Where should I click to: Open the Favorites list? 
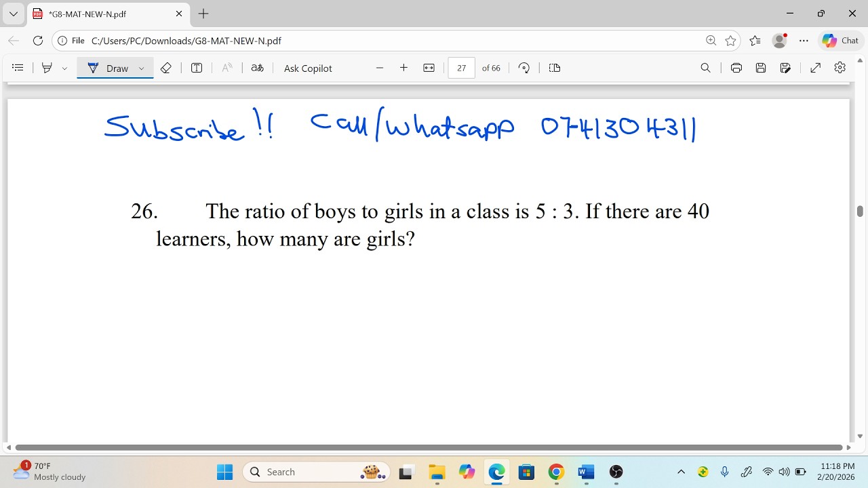tap(755, 41)
